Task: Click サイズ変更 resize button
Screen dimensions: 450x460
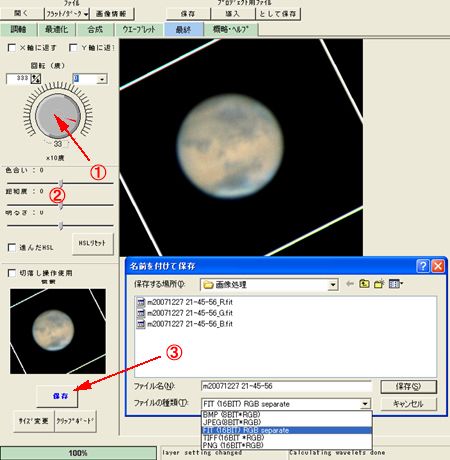Action: coord(34,421)
